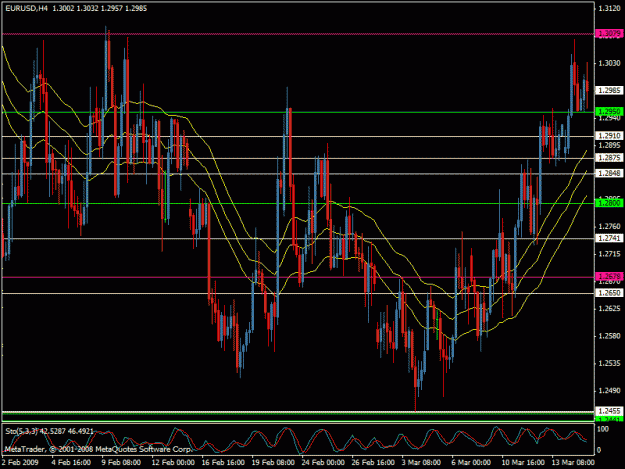Image resolution: width=625 pixels, height=469 pixels.
Task: Click the current price label 1.2985
Action: [x=609, y=90]
